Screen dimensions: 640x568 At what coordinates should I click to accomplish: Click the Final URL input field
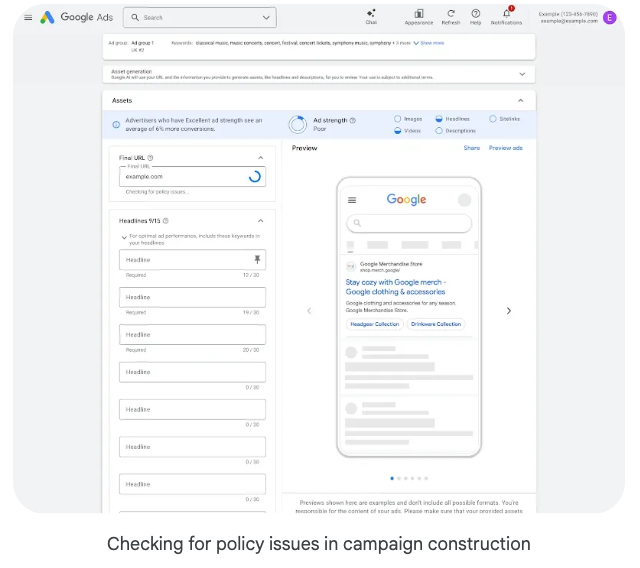click(192, 177)
